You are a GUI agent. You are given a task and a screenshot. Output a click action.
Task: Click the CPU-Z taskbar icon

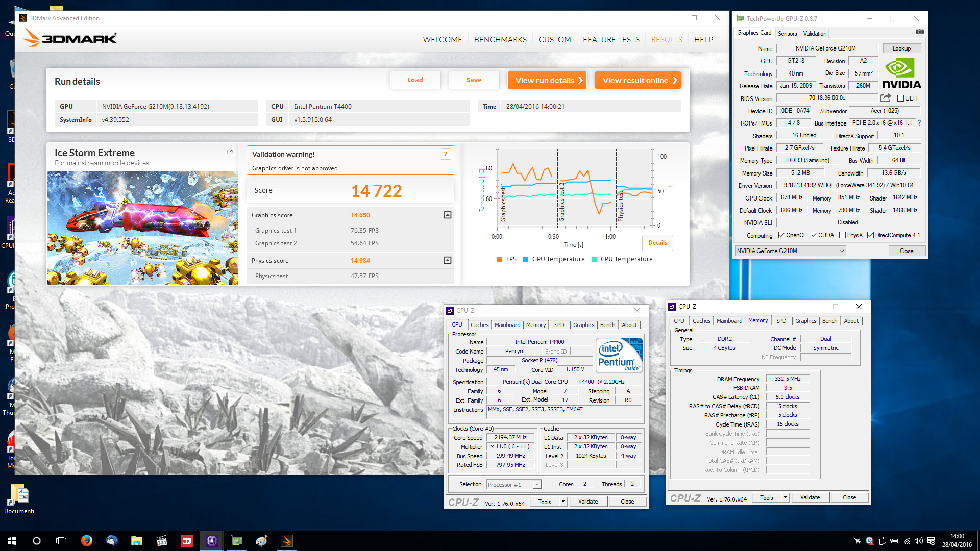pyautogui.click(x=212, y=541)
